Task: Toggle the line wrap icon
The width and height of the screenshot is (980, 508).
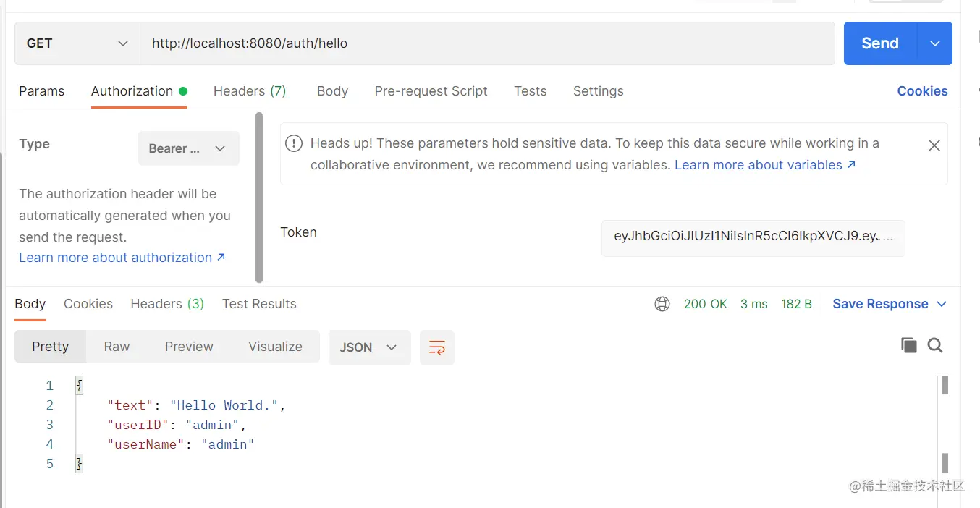Action: (436, 347)
